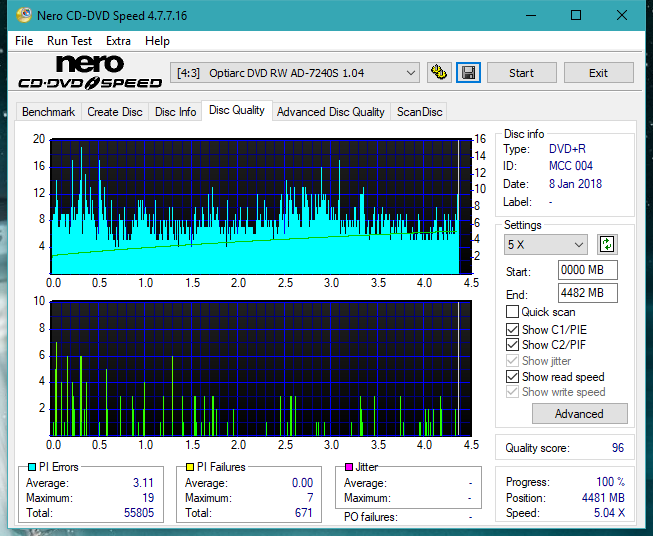
Task: Click PI Errors maximum 19
Action: pyautogui.click(x=148, y=498)
